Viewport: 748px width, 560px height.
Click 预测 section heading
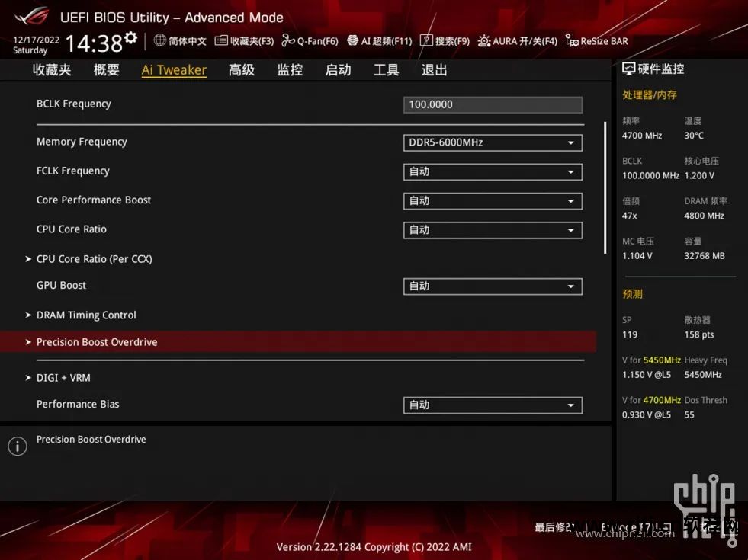click(x=632, y=293)
